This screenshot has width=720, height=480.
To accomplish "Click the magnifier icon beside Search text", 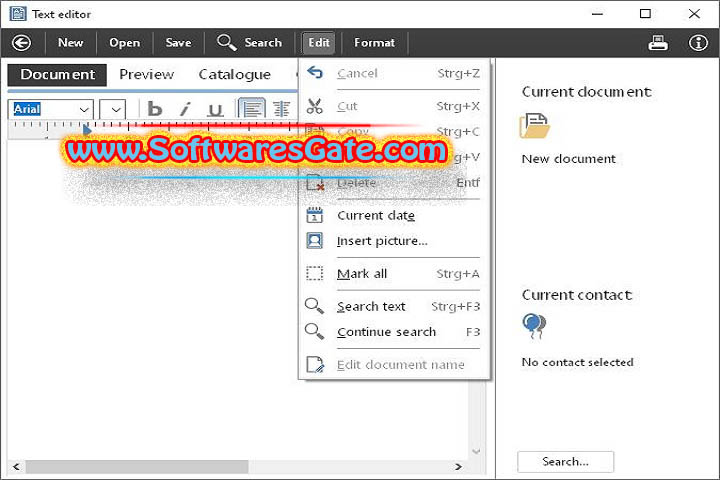I will (315, 306).
